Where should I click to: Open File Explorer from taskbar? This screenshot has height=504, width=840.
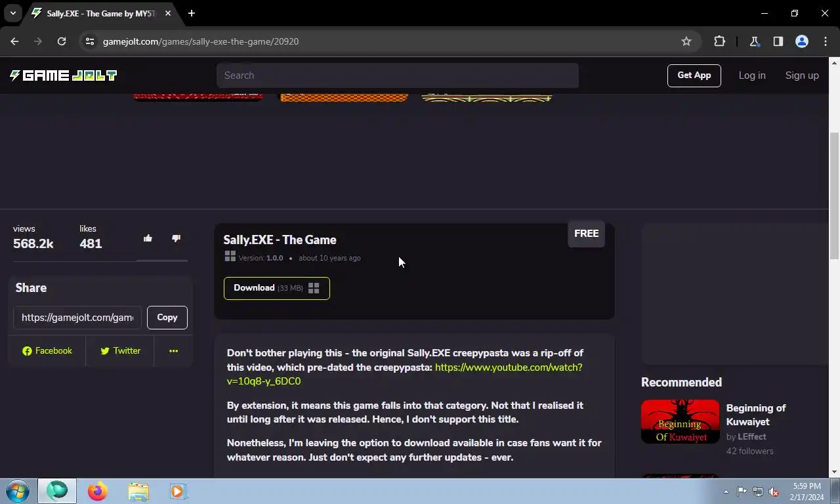click(138, 491)
